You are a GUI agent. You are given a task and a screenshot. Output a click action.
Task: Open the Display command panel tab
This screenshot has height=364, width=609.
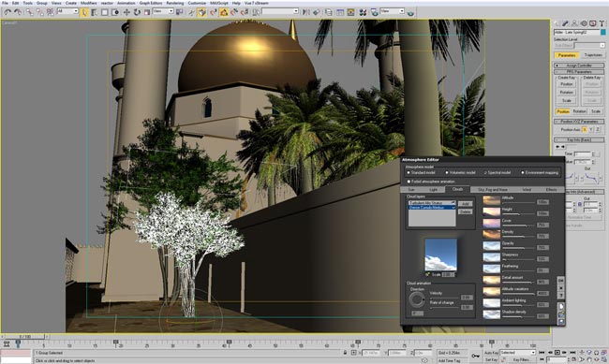[593, 23]
